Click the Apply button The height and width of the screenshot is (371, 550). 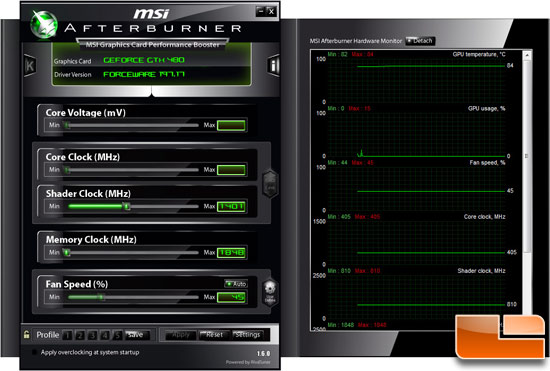[x=180, y=335]
